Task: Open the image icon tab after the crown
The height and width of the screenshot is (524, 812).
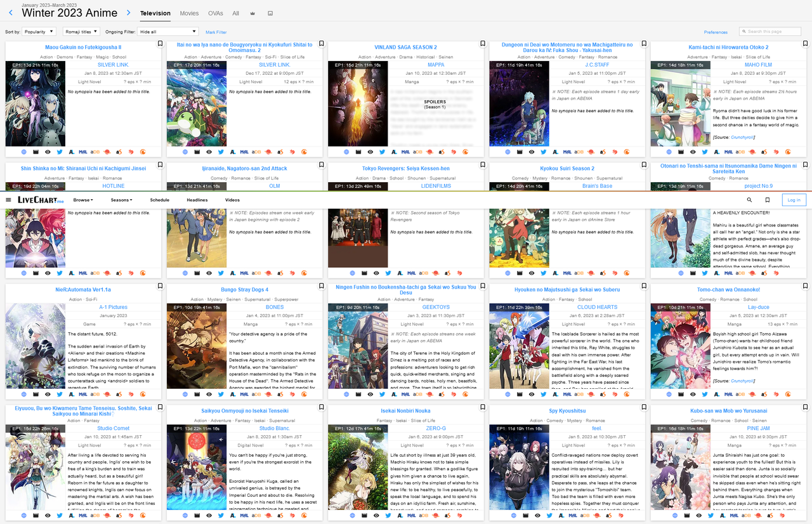Action: [271, 13]
